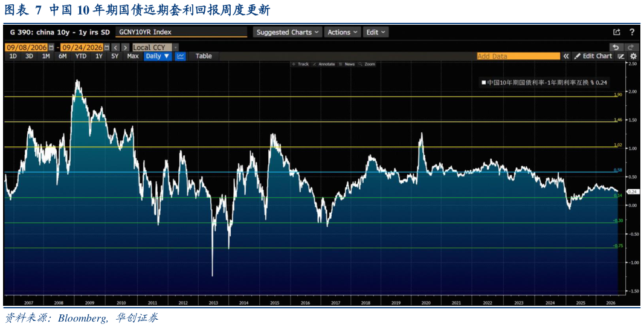
Task: Expand the Daily periodicity dropdown
Action: (x=158, y=56)
